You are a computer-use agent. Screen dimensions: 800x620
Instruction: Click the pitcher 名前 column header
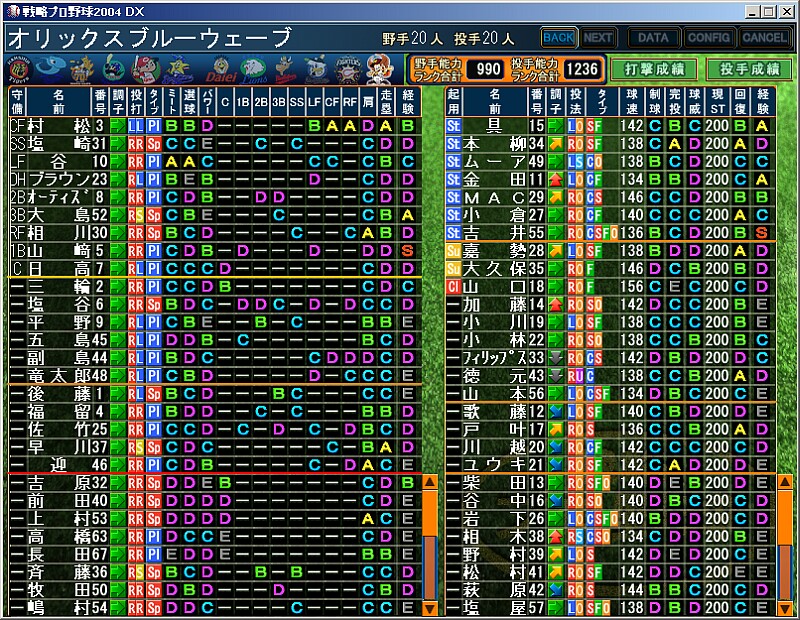tap(494, 102)
